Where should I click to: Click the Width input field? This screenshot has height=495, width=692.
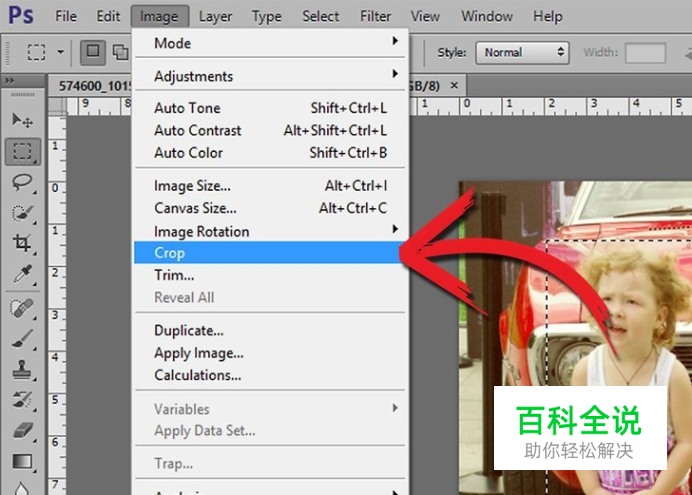coord(646,52)
